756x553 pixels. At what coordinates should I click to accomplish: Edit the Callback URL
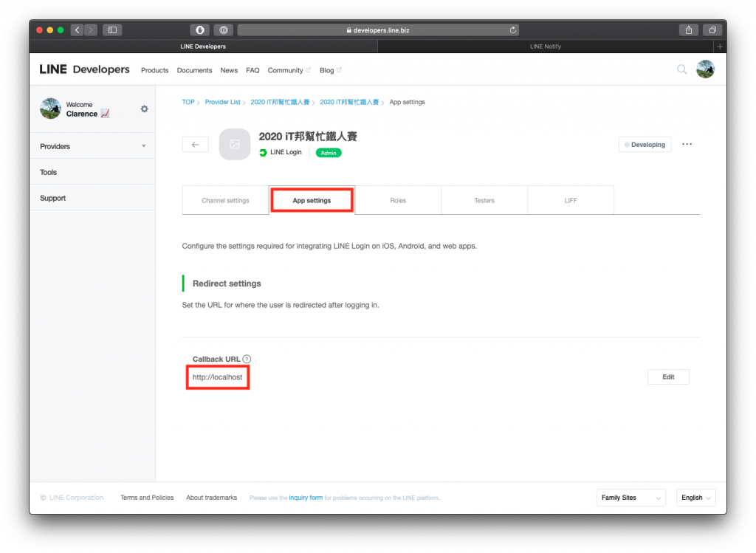(668, 377)
